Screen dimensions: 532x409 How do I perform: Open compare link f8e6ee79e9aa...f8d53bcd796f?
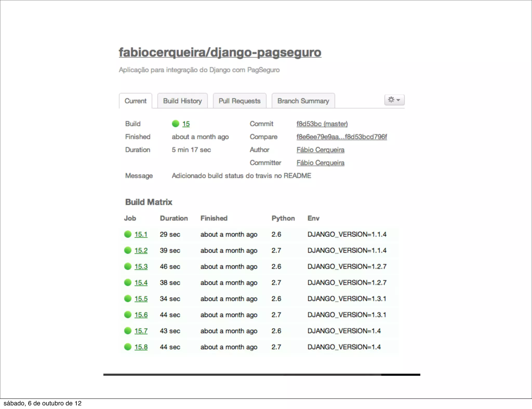pyautogui.click(x=342, y=137)
